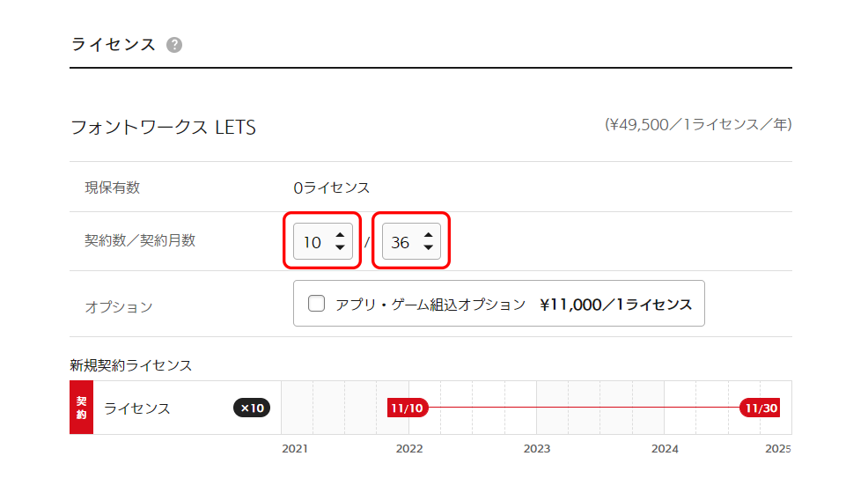Viewport: 868px width, 478px height.
Task: Click the help question mark beside ライセンス
Action: [x=174, y=45]
